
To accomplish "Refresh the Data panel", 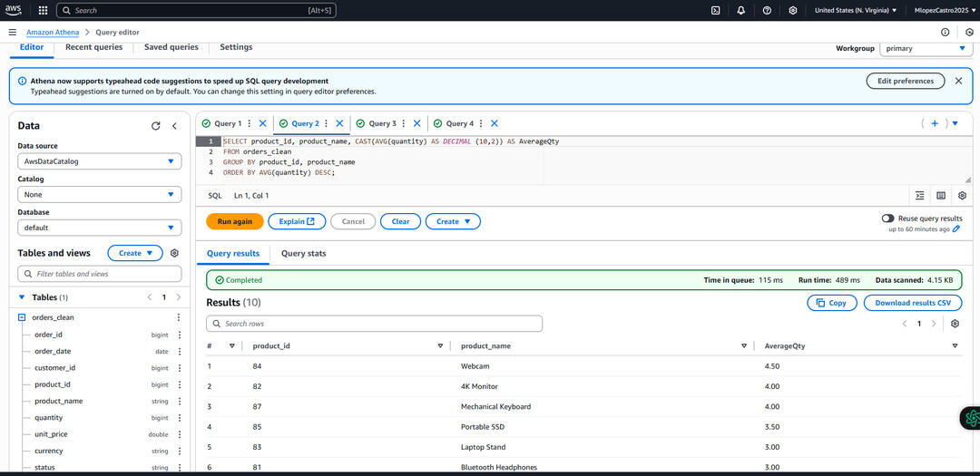I will 155,126.
